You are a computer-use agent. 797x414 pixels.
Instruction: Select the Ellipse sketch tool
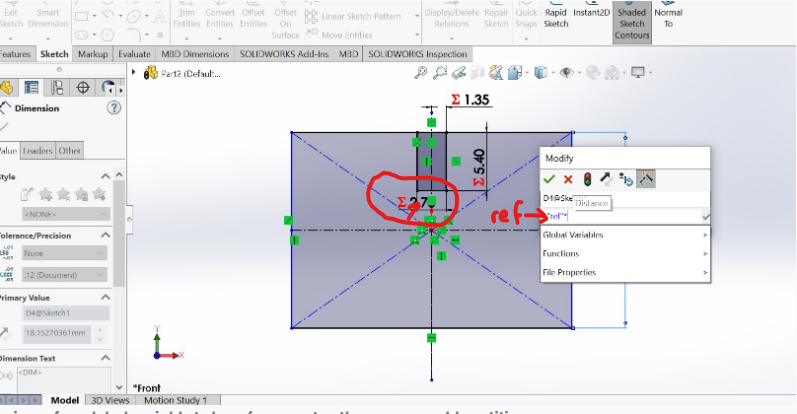[134, 16]
